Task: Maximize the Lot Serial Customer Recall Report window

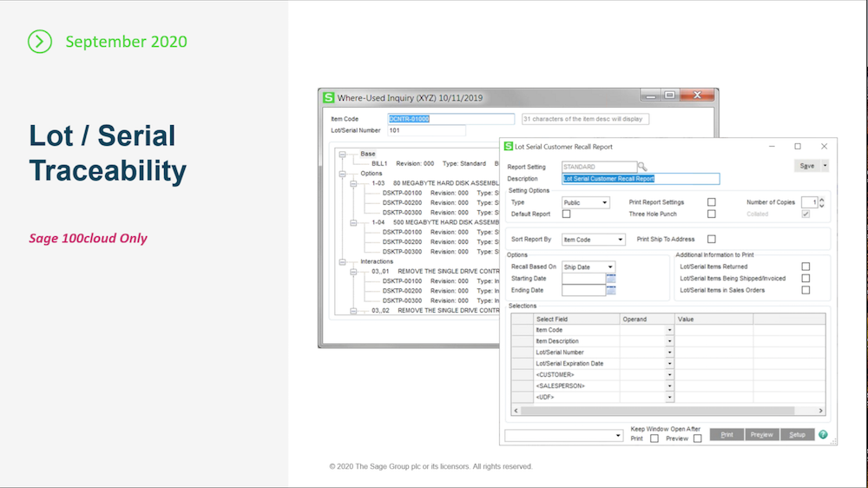Action: (798, 146)
